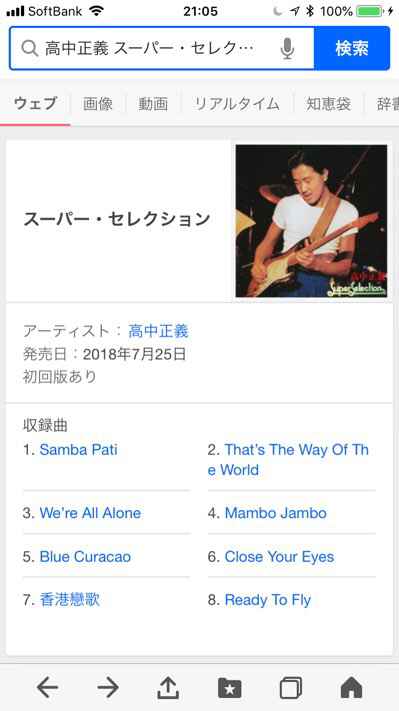Screen dimensions: 399x711
Task: Open the share upload icon
Action: [168, 688]
